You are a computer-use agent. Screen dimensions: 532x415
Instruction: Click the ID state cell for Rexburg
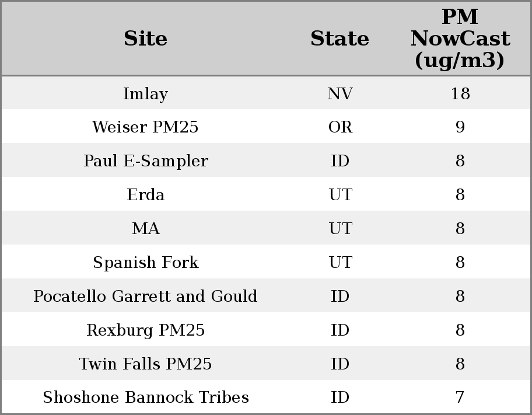pyautogui.click(x=339, y=330)
